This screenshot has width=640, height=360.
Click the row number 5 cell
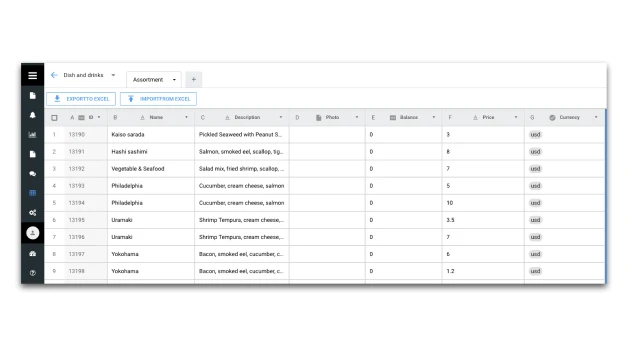pyautogui.click(x=54, y=203)
